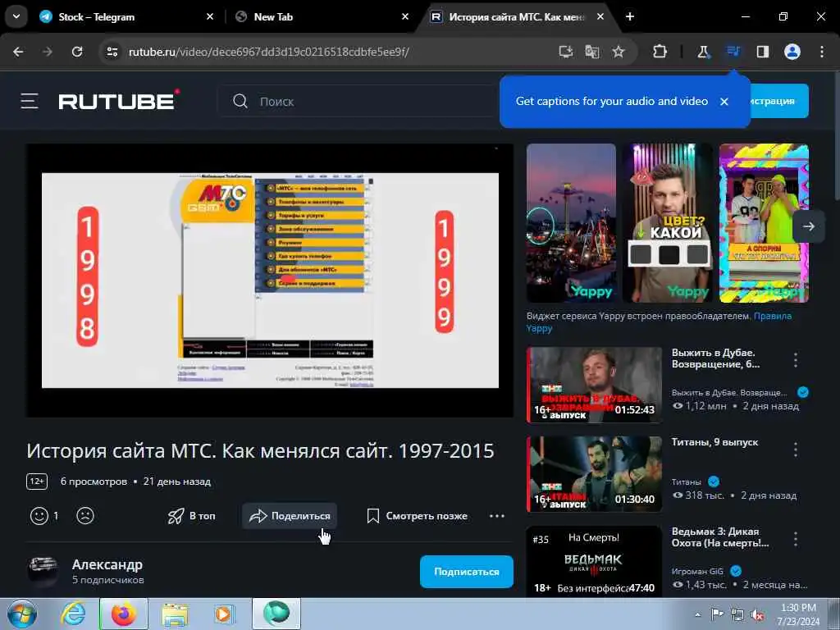840x630 pixels.
Task: Open the taskbar clock and date
Action: 798,614
